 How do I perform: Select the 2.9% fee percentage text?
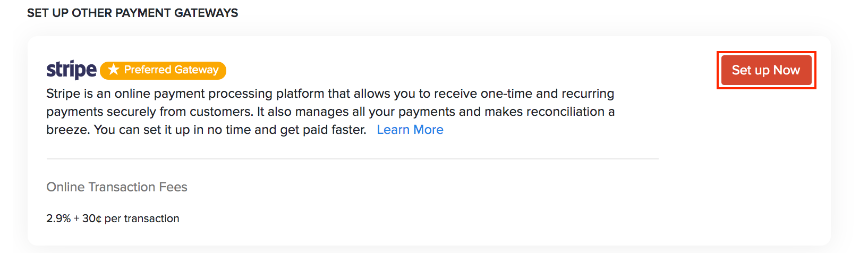tap(58, 218)
